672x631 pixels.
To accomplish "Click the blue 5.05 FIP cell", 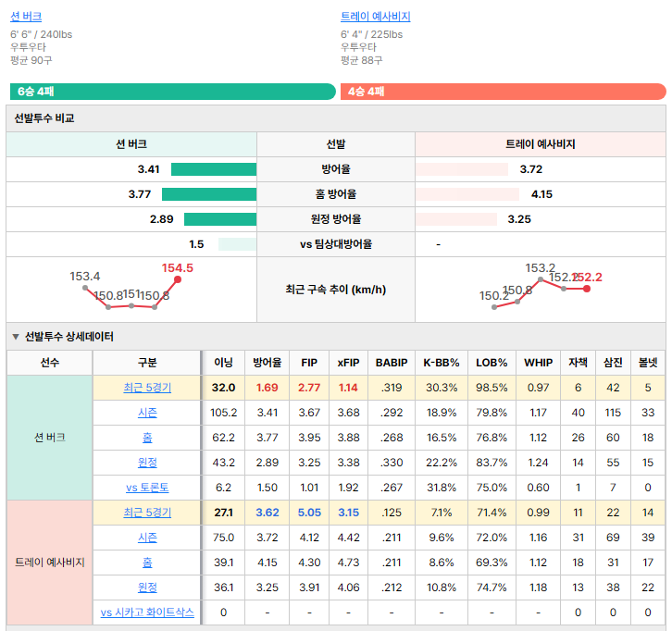I will point(309,513).
